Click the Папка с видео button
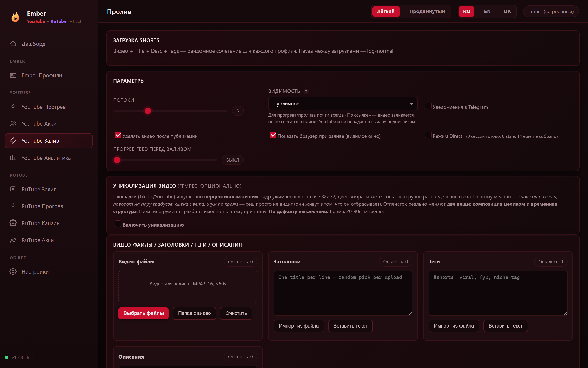 pos(194,313)
